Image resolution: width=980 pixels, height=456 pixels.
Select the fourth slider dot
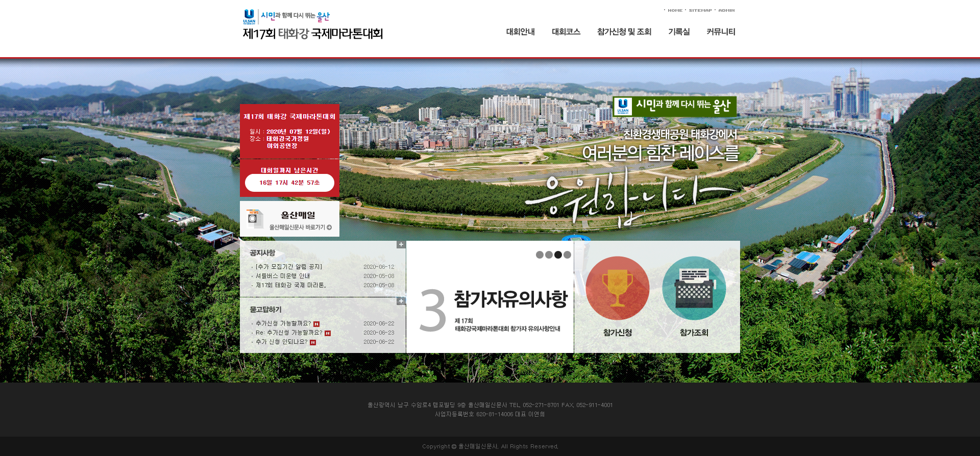tap(567, 255)
